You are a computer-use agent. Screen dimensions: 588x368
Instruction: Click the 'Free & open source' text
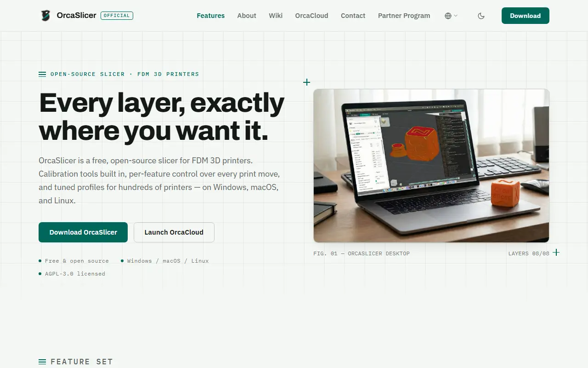(x=77, y=261)
